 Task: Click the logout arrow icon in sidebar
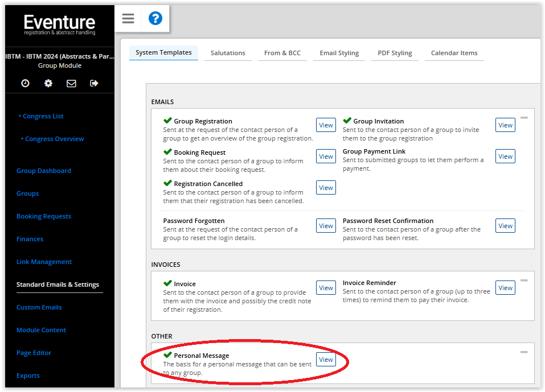coord(94,83)
